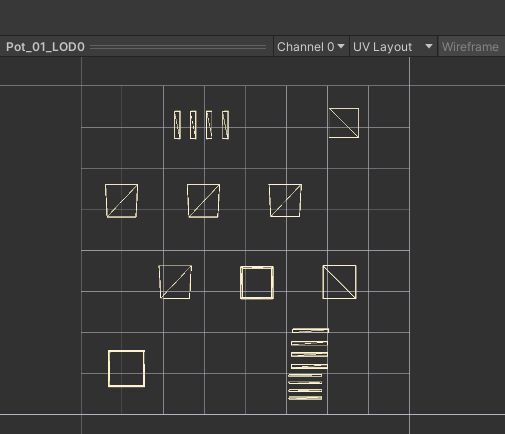Select the rightmost vertical strip UV island
This screenshot has height=434, width=505.
(x=226, y=125)
